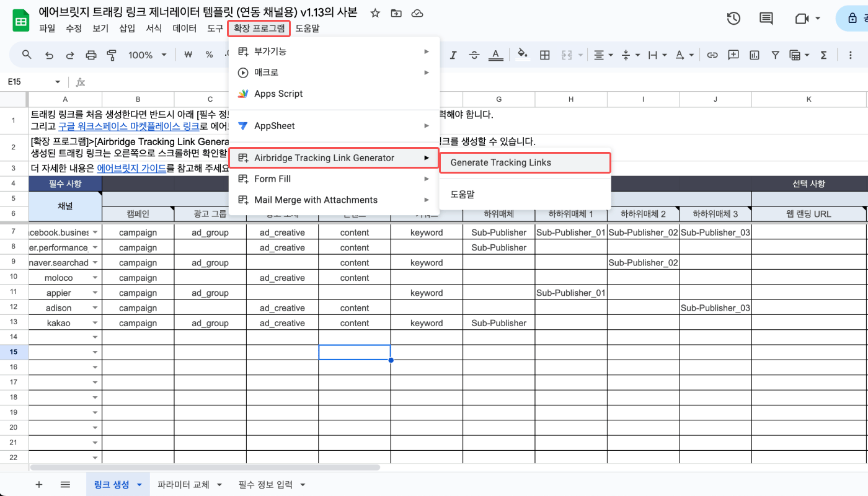868x496 pixels.
Task: Click the horizontal scrollbar thumb
Action: [205, 467]
